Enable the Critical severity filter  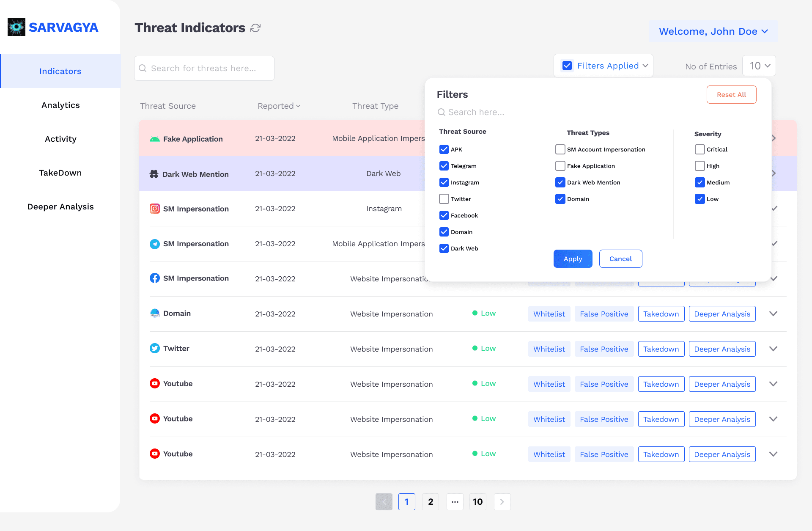click(700, 149)
